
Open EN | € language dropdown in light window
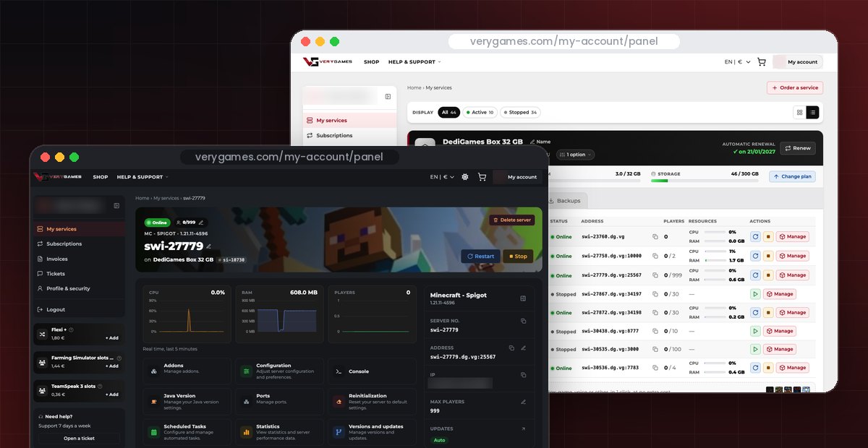click(737, 62)
